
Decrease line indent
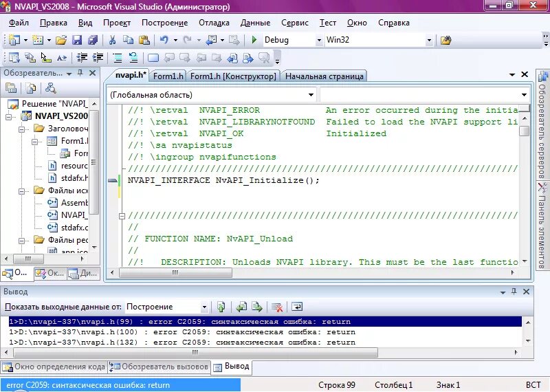(x=82, y=58)
